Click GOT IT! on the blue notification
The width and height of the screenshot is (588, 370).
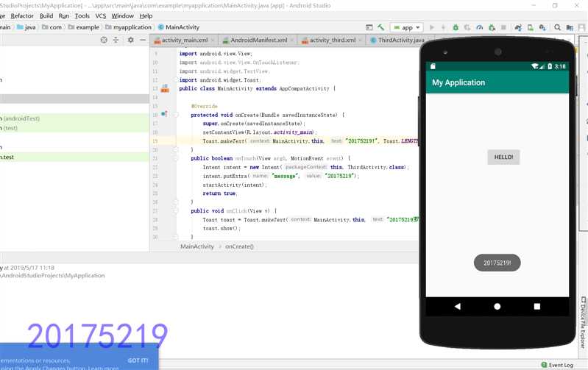click(x=138, y=360)
